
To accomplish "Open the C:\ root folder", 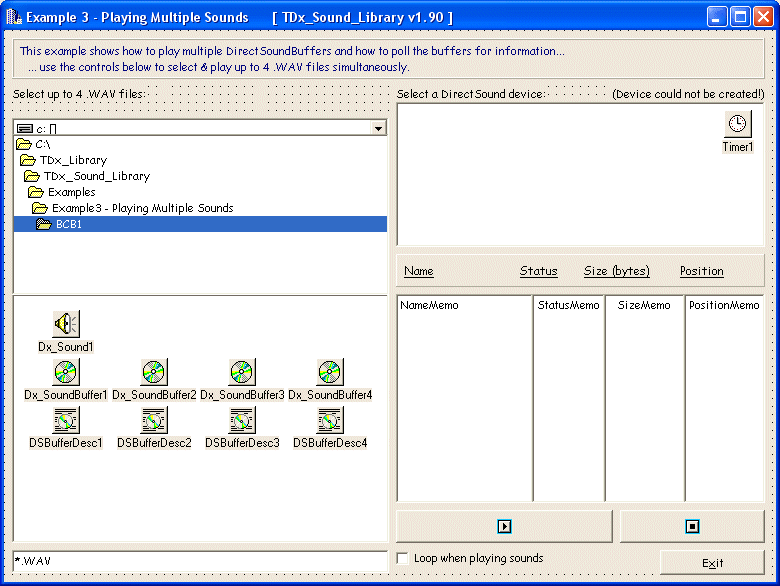I will (x=33, y=144).
